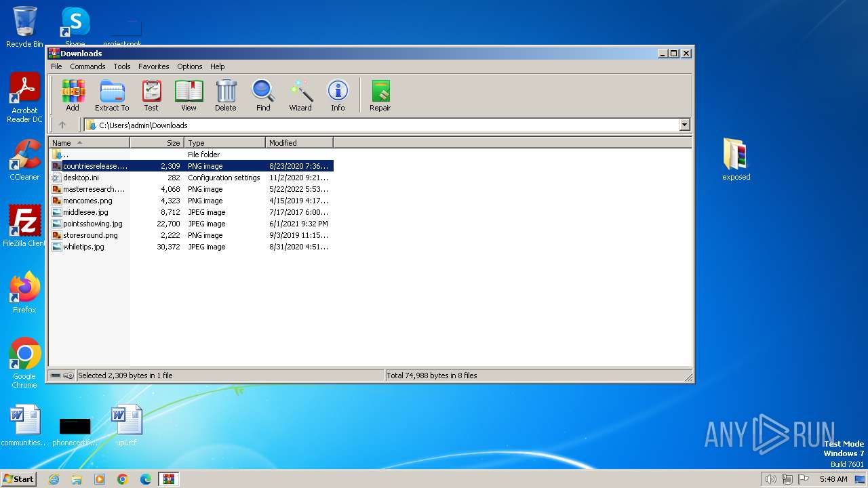
Task: Show archive Info icon
Action: tap(338, 95)
